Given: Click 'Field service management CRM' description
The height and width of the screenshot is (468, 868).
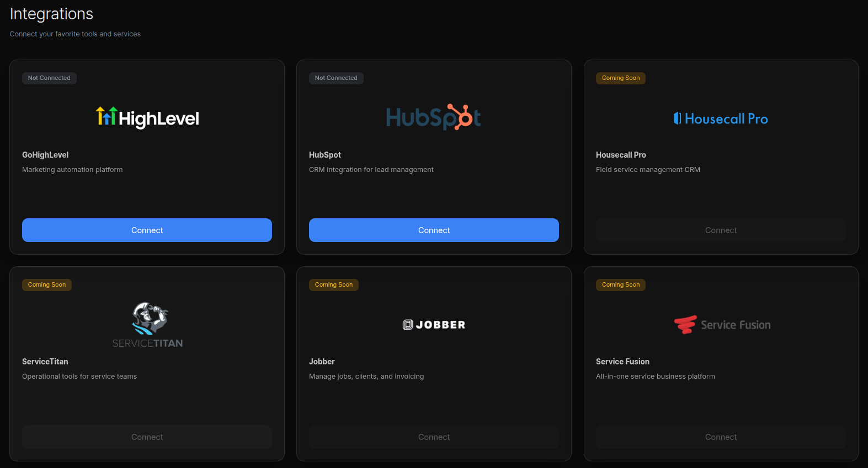Looking at the screenshot, I should click(x=648, y=170).
